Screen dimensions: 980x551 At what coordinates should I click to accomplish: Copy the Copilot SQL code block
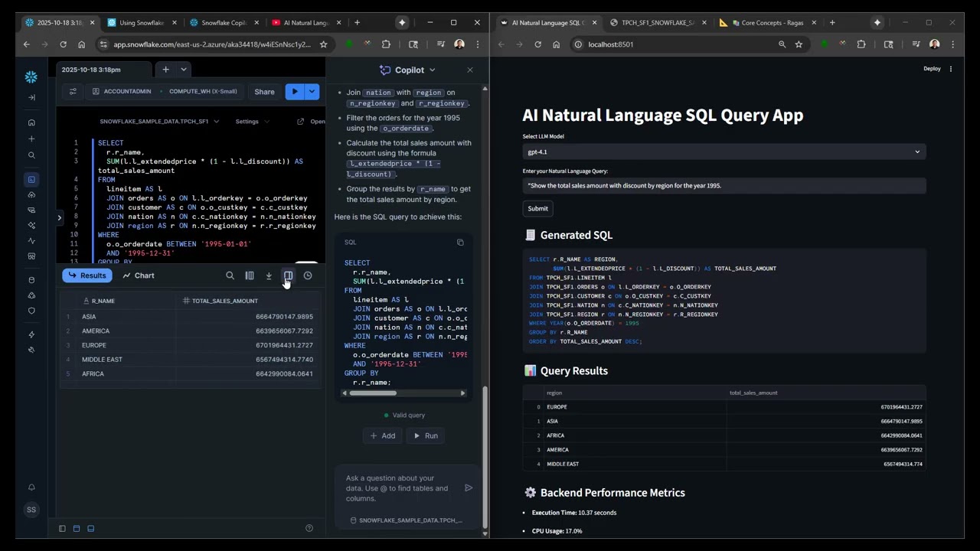[x=460, y=243]
